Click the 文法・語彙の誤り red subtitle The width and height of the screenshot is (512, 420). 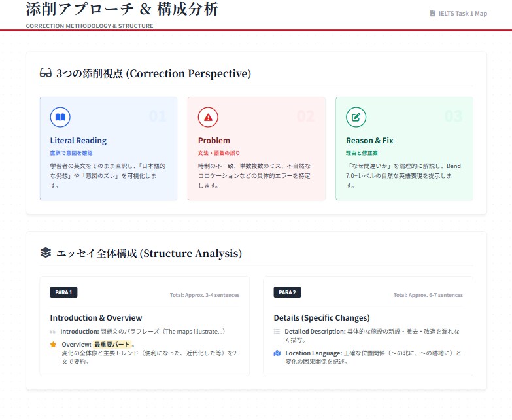point(219,153)
